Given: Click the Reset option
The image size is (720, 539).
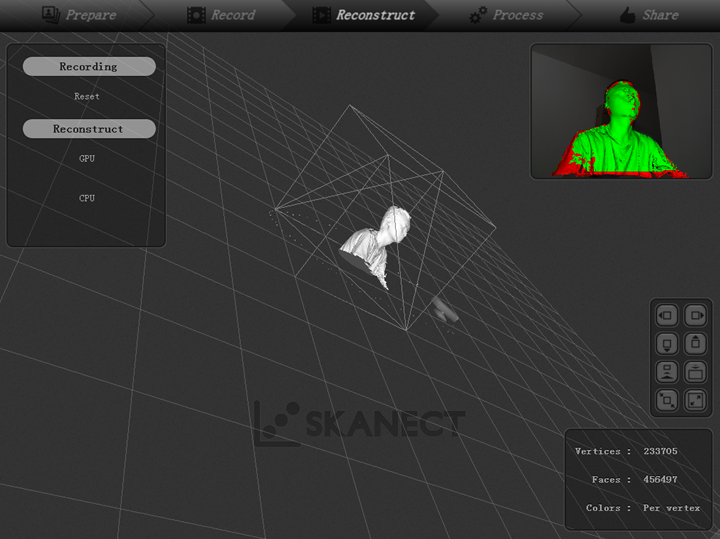Looking at the screenshot, I should [x=87, y=96].
